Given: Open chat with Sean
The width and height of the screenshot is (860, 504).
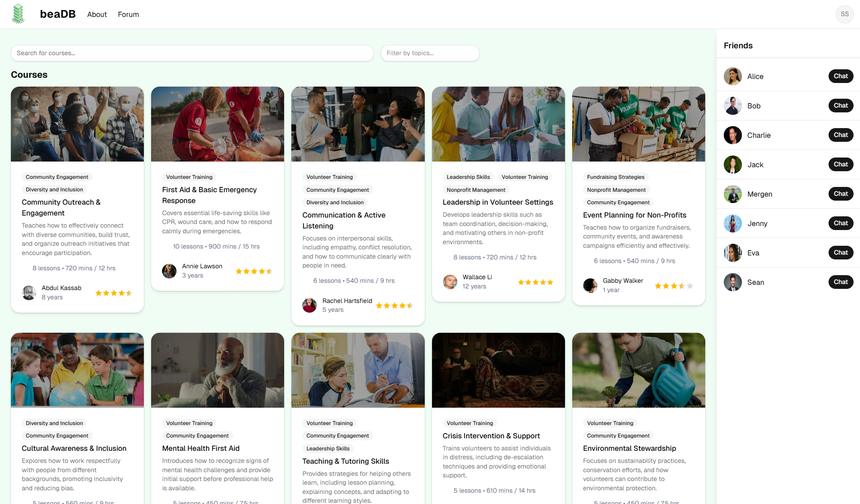Looking at the screenshot, I should pyautogui.click(x=840, y=282).
